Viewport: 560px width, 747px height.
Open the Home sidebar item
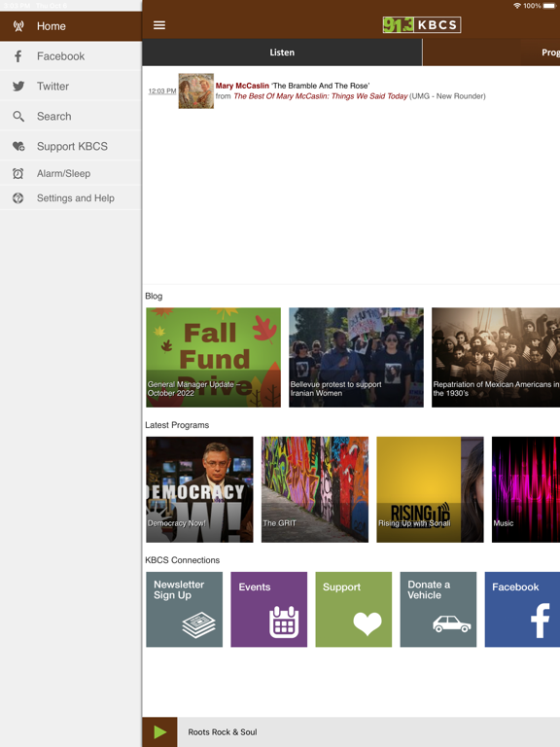coord(70,26)
